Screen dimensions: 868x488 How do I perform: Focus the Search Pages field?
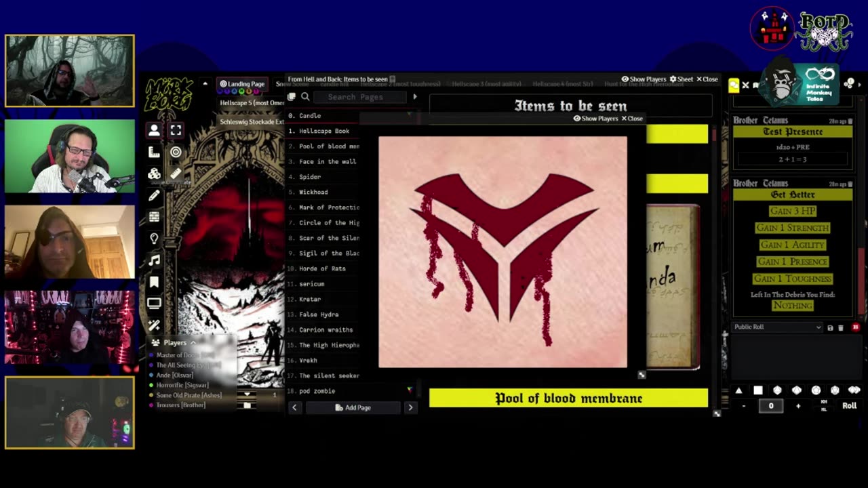click(x=359, y=97)
